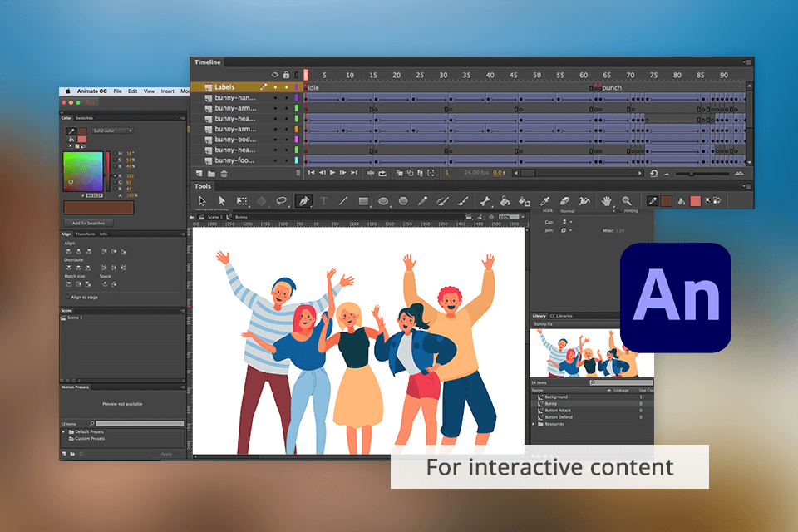Image resolution: width=798 pixels, height=532 pixels.
Task: Select the Hand tool
Action: coord(606,201)
